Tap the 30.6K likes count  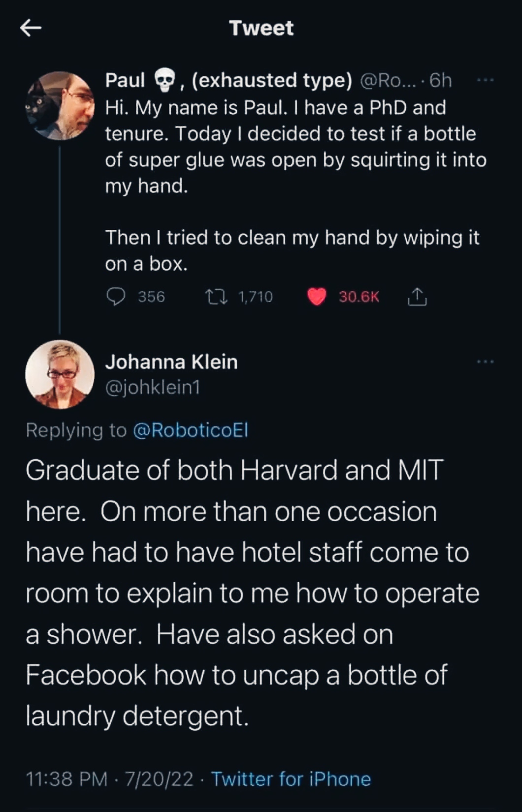coord(359,297)
